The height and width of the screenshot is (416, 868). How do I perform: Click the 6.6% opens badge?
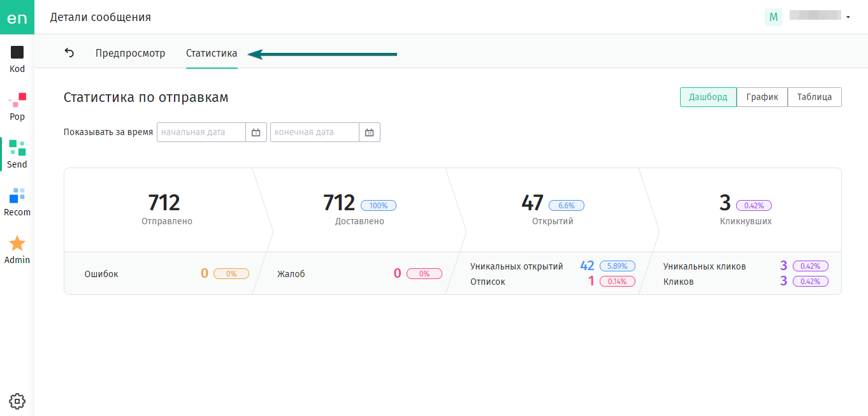point(567,206)
